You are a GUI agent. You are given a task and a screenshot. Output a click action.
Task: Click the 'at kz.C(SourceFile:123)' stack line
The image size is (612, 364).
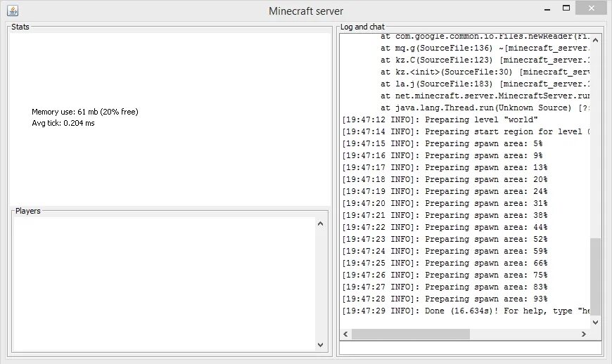[x=485, y=60]
